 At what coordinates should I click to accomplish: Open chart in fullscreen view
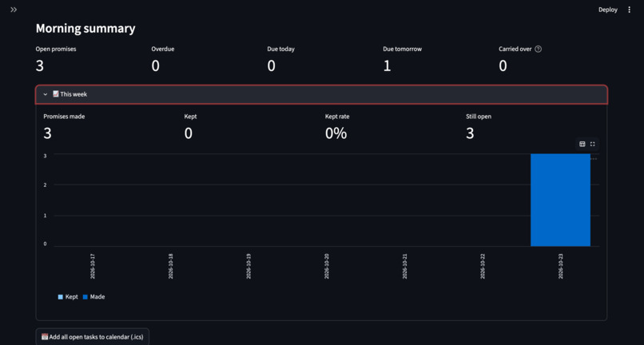pos(592,144)
